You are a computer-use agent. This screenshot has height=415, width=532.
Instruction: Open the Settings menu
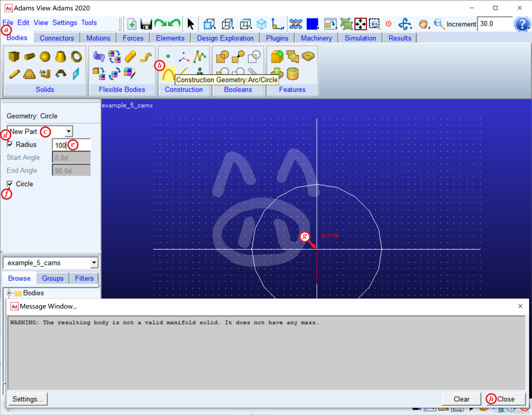click(x=65, y=23)
